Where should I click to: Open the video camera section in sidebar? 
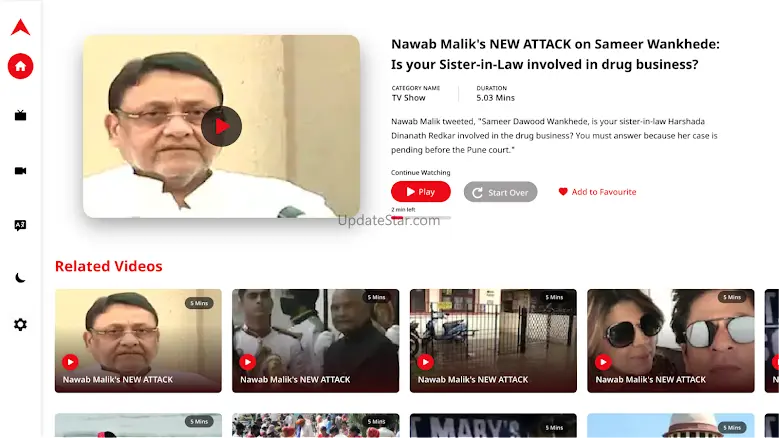click(x=20, y=171)
